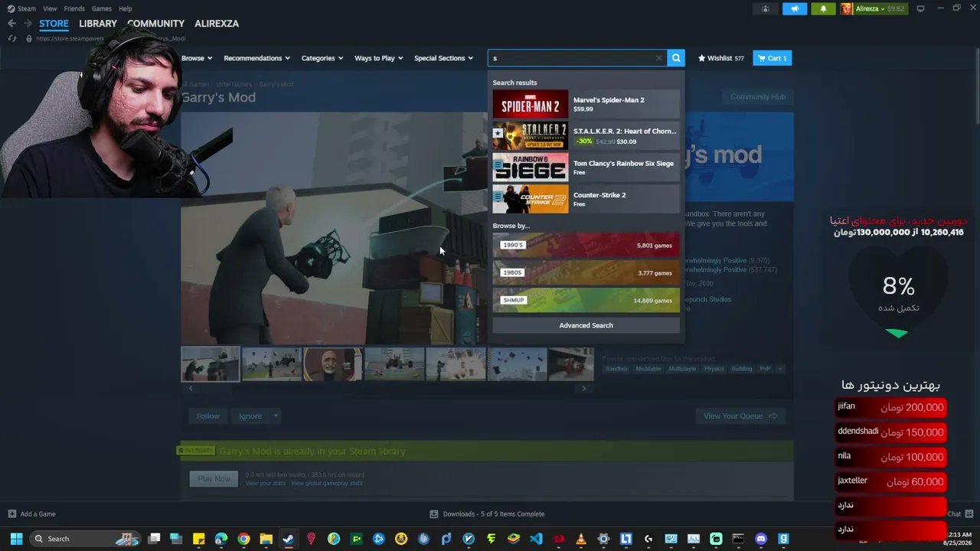Expand the Browse dropdown menu
Image resolution: width=980 pixels, height=551 pixels.
tap(198, 58)
